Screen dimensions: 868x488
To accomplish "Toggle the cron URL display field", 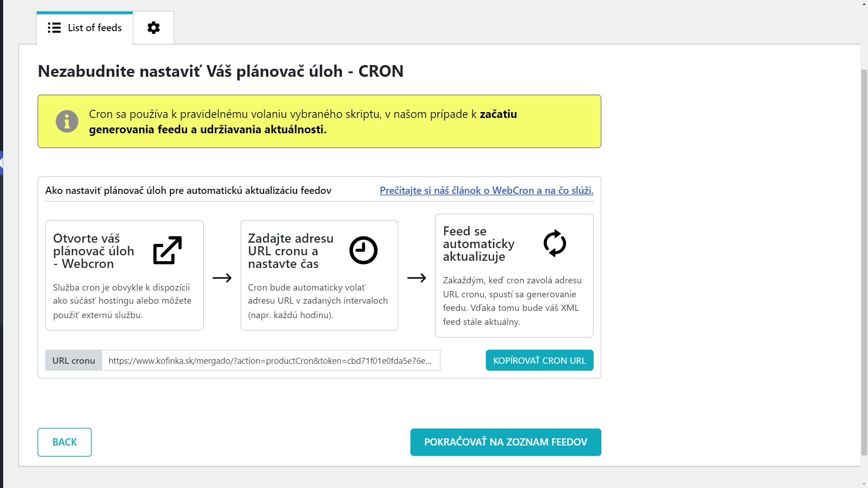I will click(271, 360).
